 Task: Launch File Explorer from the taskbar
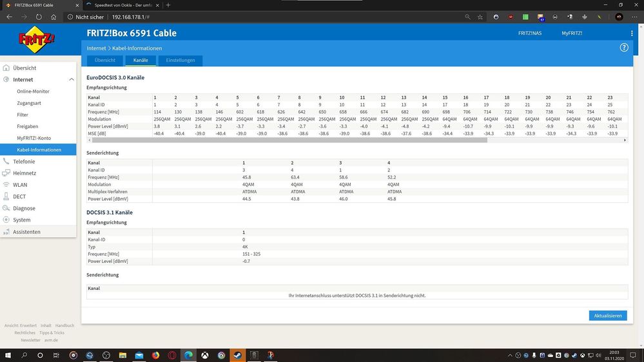point(122,355)
